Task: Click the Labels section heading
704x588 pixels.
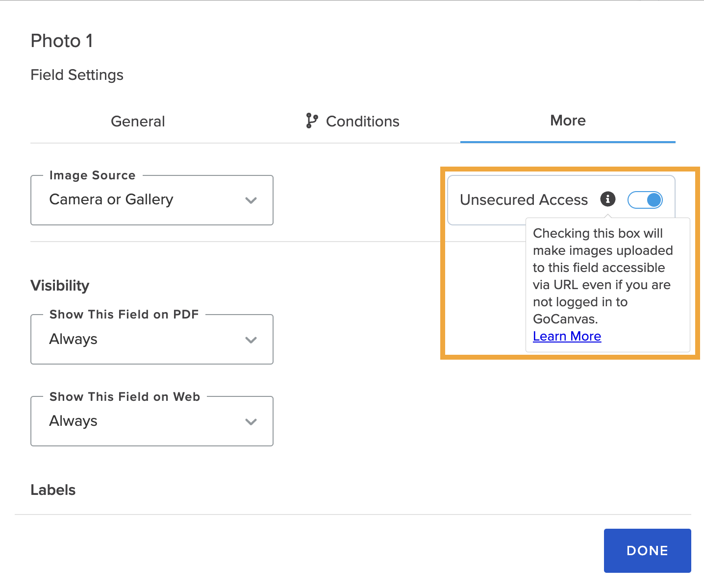Action: 52,490
